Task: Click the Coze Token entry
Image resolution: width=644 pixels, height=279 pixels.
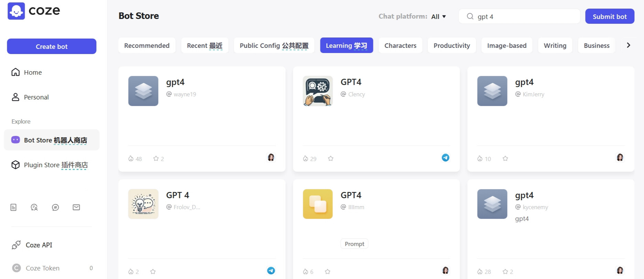Action: pos(52,268)
